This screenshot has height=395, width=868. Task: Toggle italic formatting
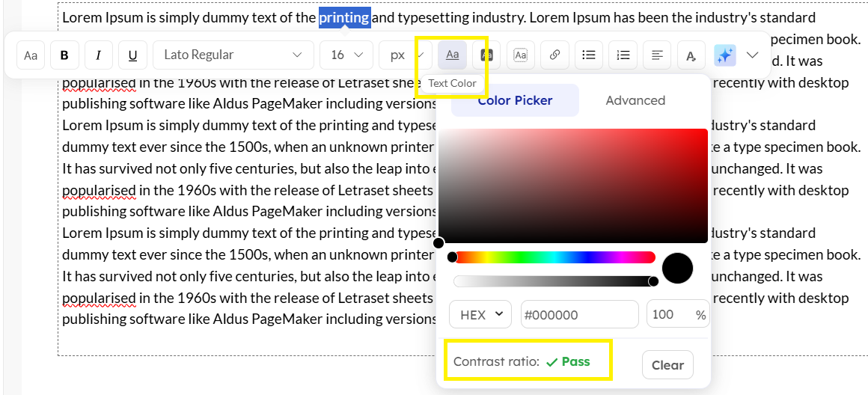point(99,55)
